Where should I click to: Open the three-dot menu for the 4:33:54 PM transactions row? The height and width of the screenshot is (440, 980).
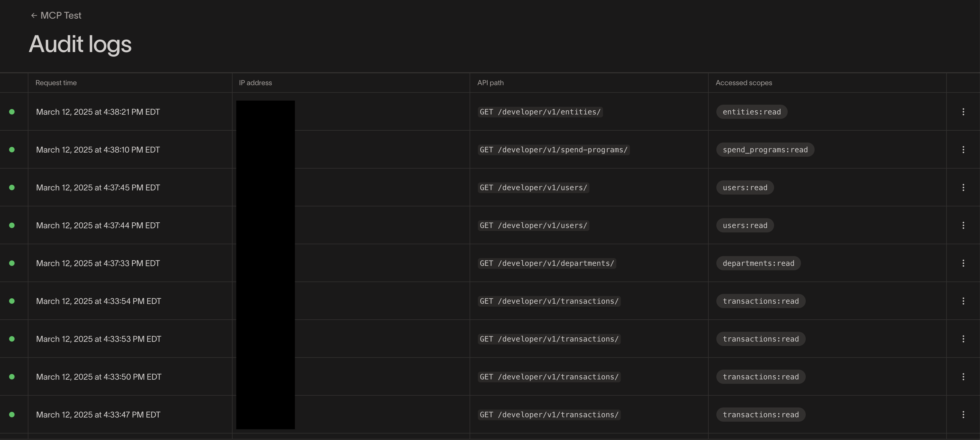pyautogui.click(x=963, y=301)
